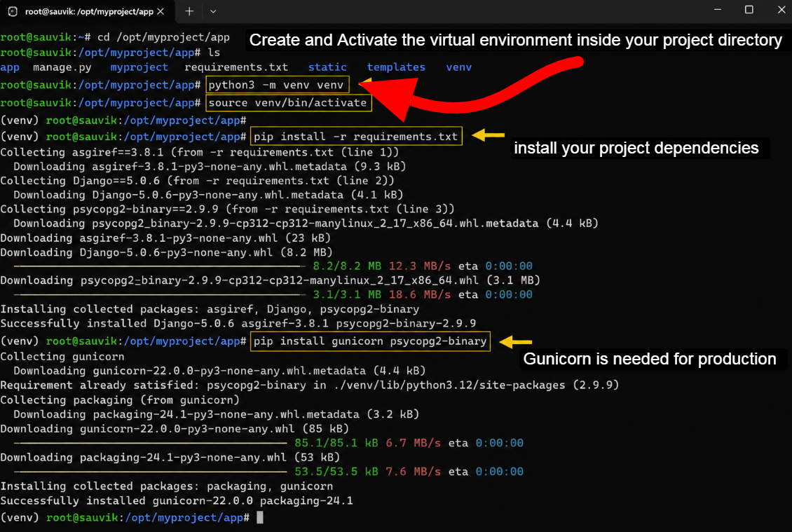
Task: Click "Collecting packaging (from gunicorn)" line
Action: pyautogui.click(x=120, y=400)
